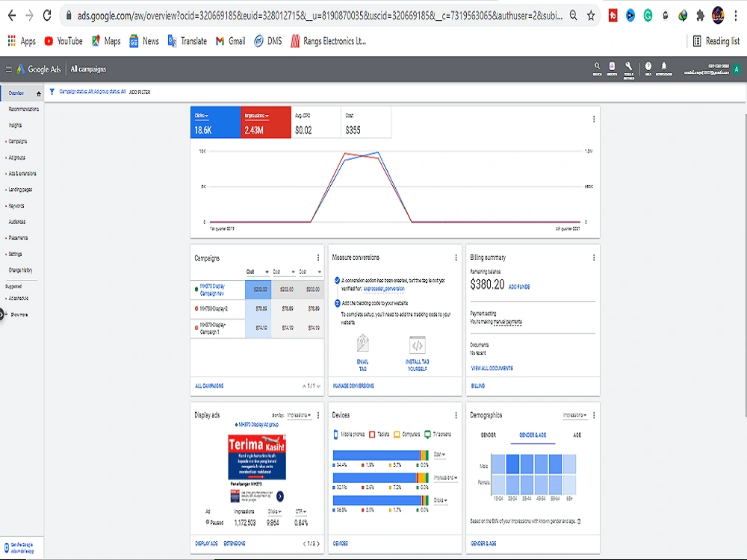Go to next display ad with pager arrow
The image size is (747, 560).
click(x=318, y=544)
